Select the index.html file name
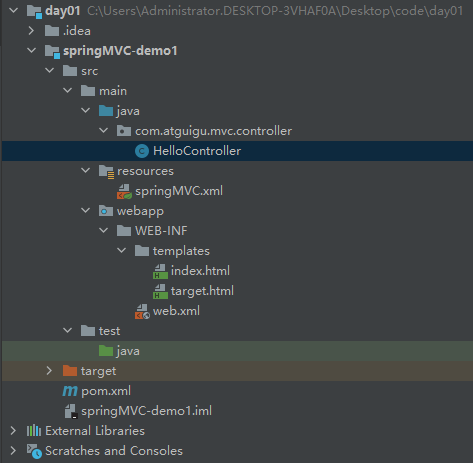The image size is (473, 463). pyautogui.click(x=200, y=271)
